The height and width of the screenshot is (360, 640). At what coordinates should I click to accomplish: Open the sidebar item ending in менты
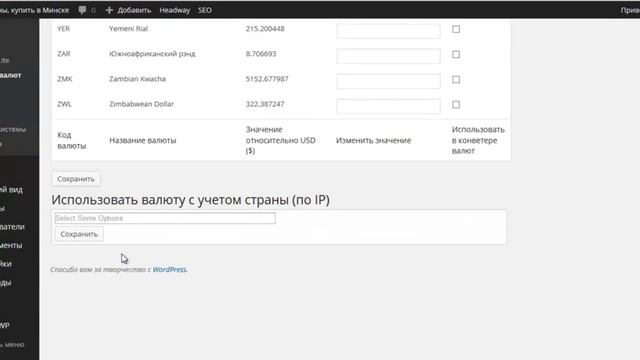11,245
